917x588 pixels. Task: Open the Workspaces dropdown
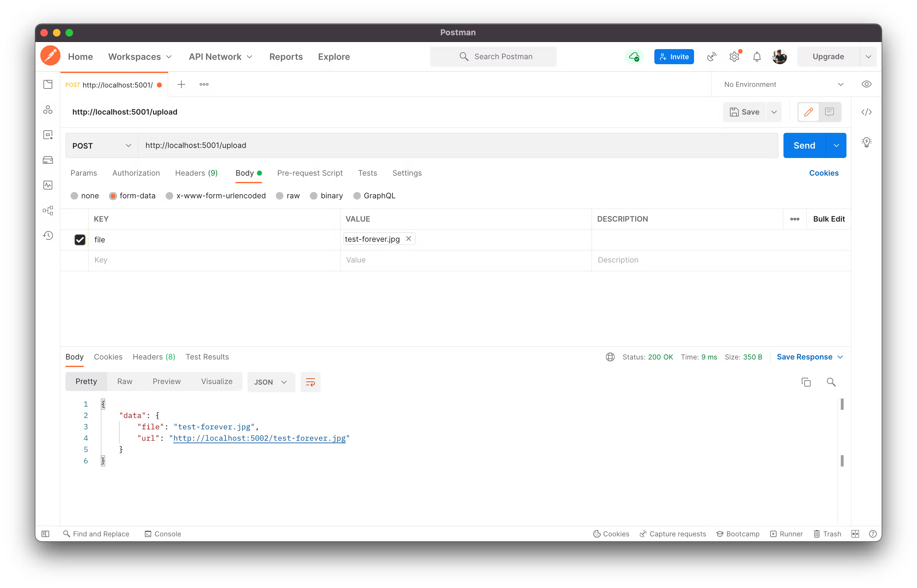coord(140,57)
